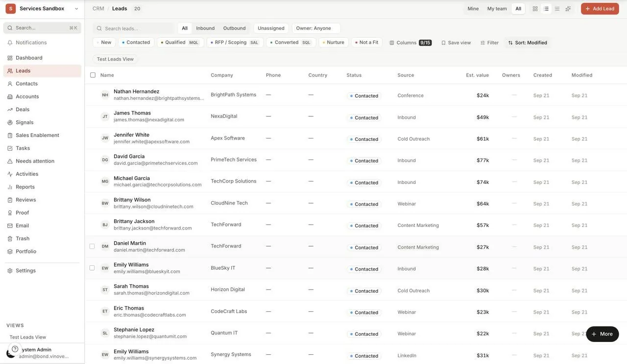Toggle Converted SQL filter chip
The height and width of the screenshot is (364, 627).
click(291, 43)
